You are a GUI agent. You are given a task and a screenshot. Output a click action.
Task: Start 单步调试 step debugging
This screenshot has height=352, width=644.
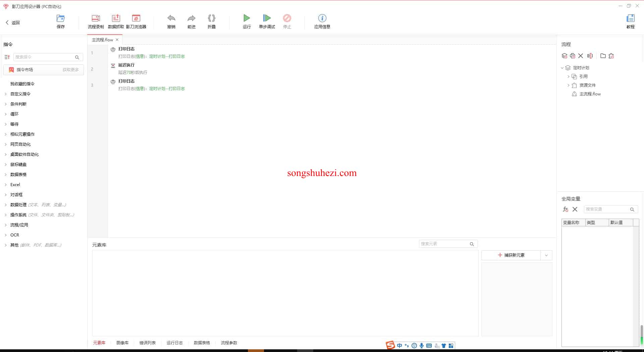pyautogui.click(x=267, y=21)
